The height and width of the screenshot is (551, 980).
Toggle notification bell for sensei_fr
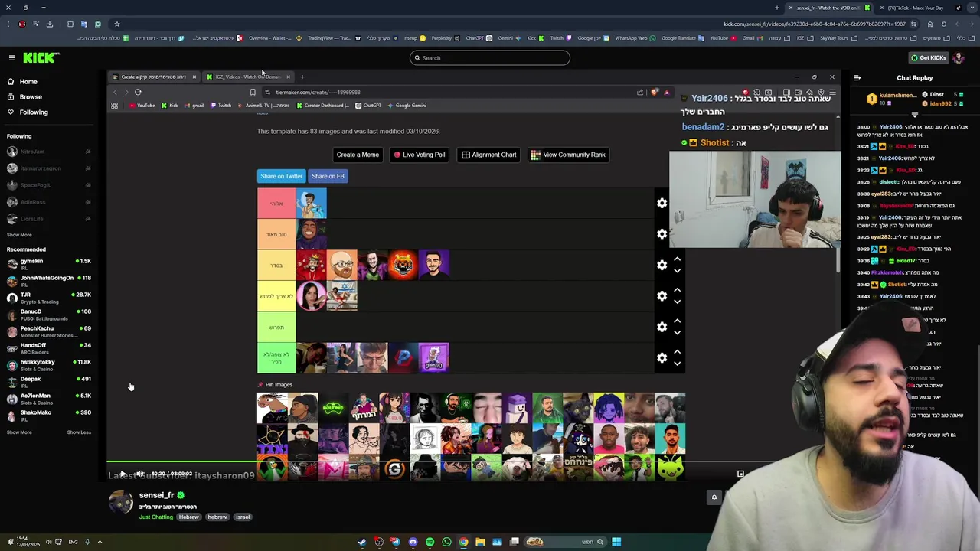click(714, 497)
